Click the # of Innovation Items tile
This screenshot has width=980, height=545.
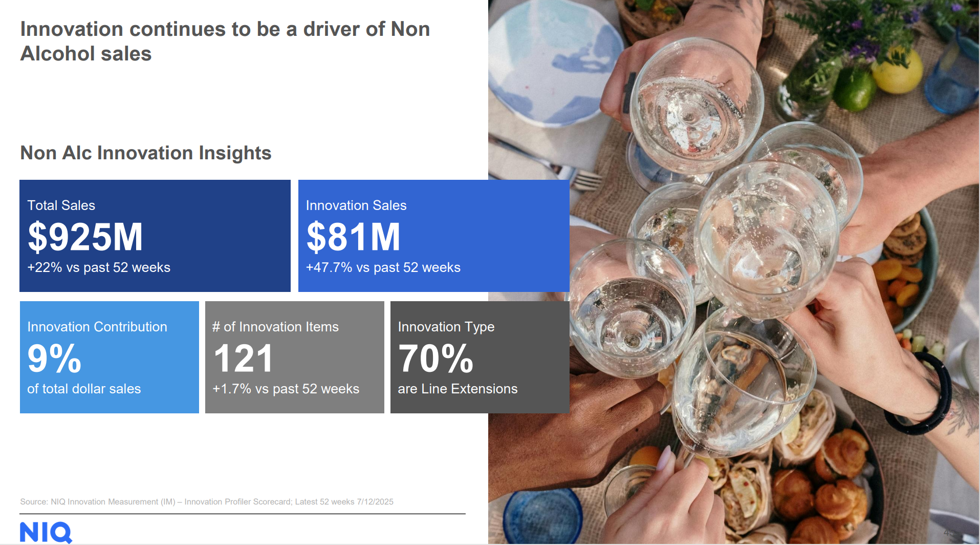(295, 357)
